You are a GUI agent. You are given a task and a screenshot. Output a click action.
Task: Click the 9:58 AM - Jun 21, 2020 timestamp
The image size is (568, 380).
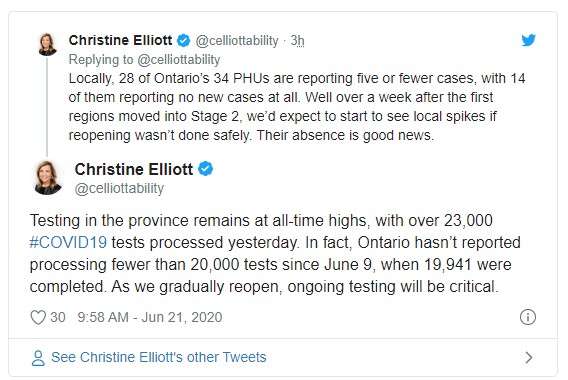(x=150, y=317)
